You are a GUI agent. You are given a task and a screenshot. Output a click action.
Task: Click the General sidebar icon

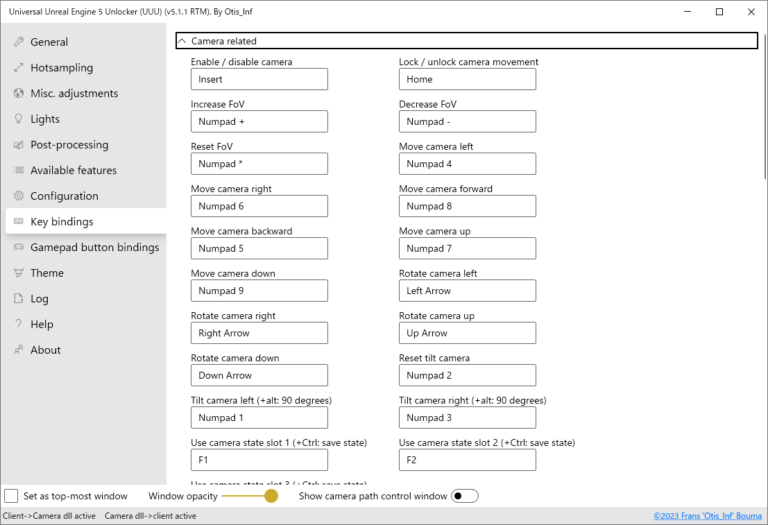point(18,42)
